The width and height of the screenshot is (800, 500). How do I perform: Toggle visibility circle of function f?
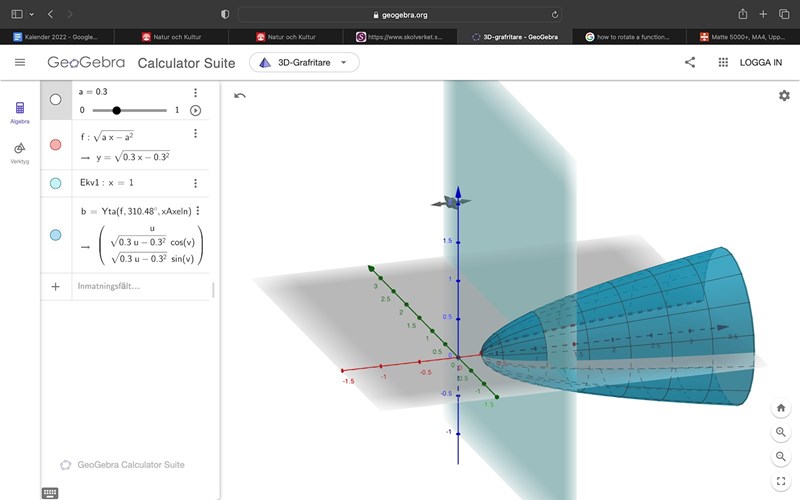(x=55, y=144)
